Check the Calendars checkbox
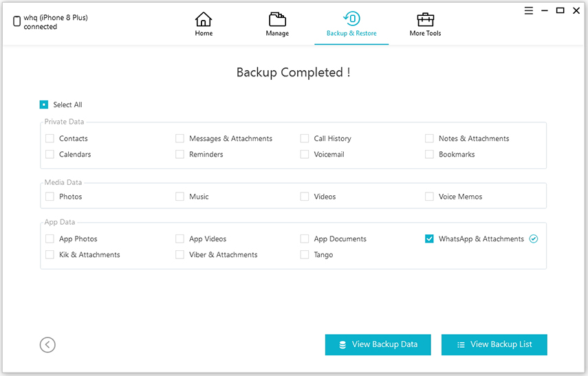 (x=50, y=154)
